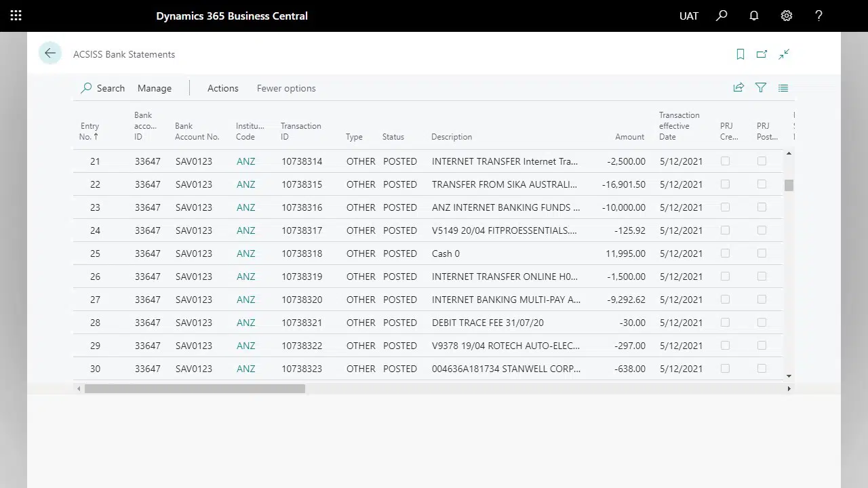Open the help question mark
Screen dimensions: 868x488
coord(819,16)
